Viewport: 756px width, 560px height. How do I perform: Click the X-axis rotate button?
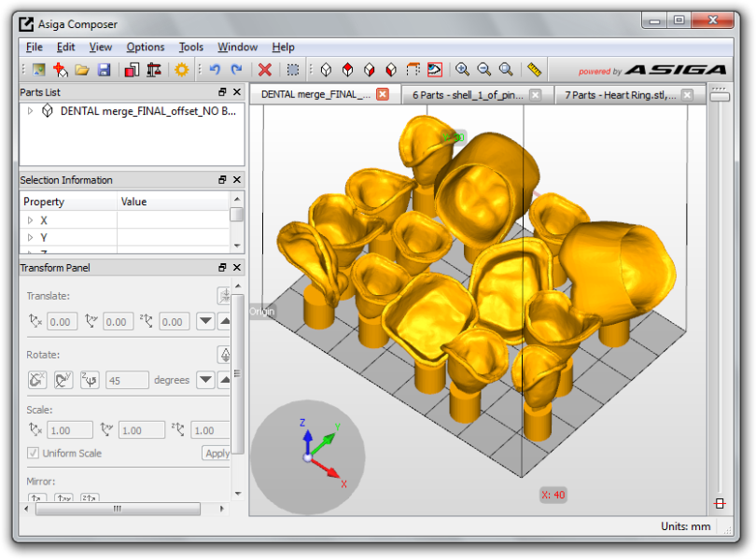[x=37, y=380]
